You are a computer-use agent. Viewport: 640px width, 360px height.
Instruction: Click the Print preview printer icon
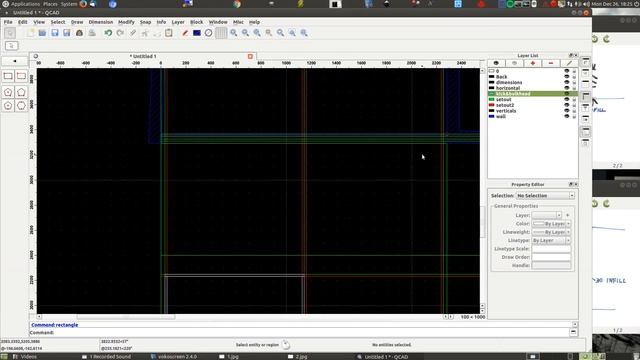point(92,33)
